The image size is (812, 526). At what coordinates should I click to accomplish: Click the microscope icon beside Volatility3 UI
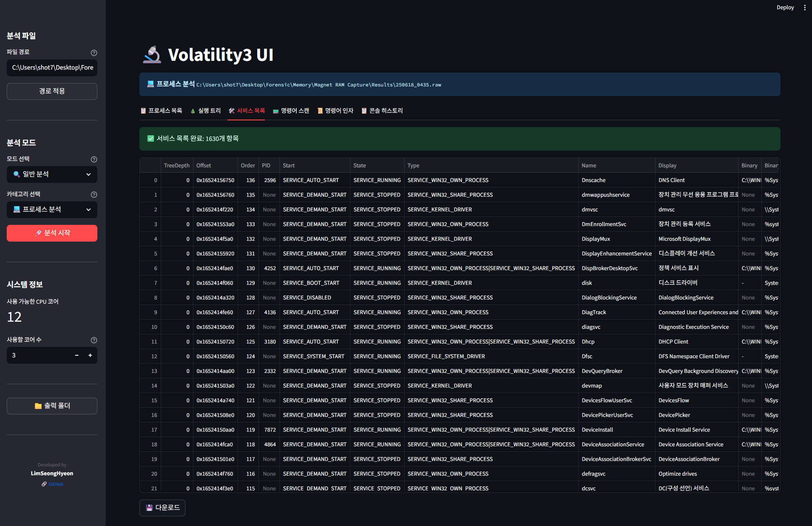151,55
